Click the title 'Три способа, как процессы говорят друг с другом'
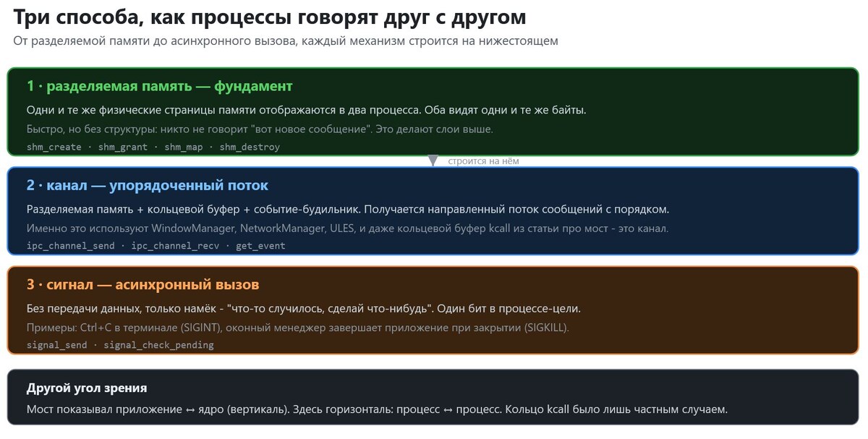Screen dimensions: 868x439 pos(270,17)
